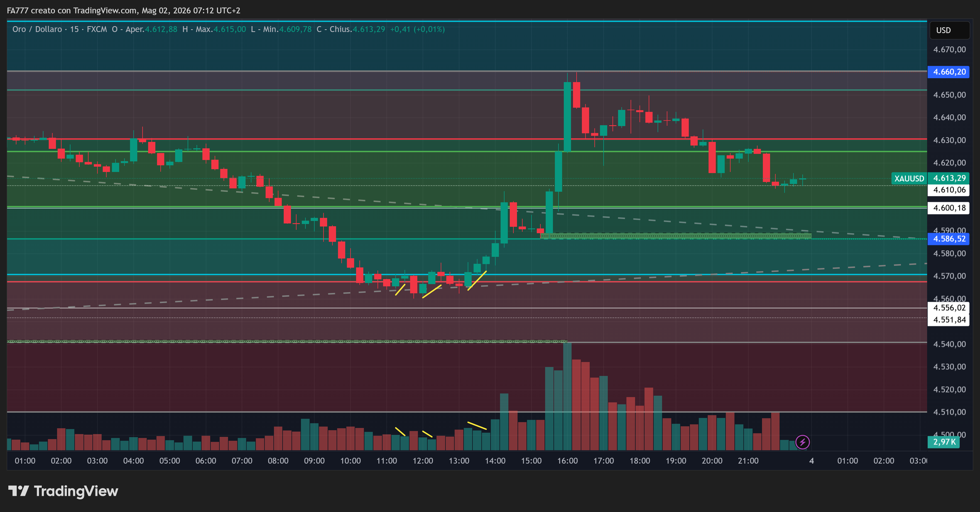
Task: Click the 4.650,00 price axis tick
Action: (x=949, y=95)
